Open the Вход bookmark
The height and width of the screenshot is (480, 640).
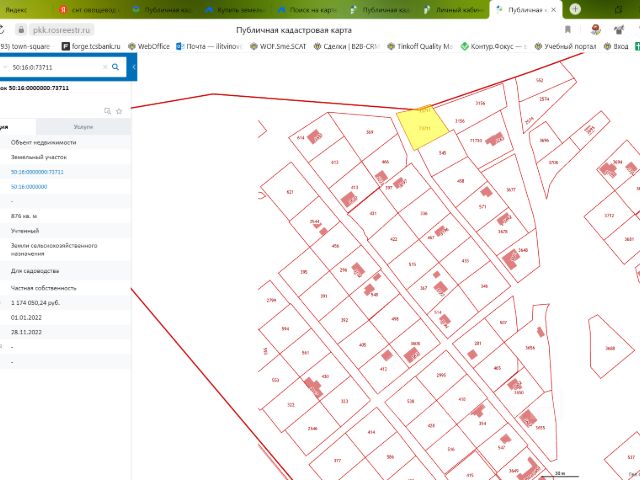(x=616, y=46)
